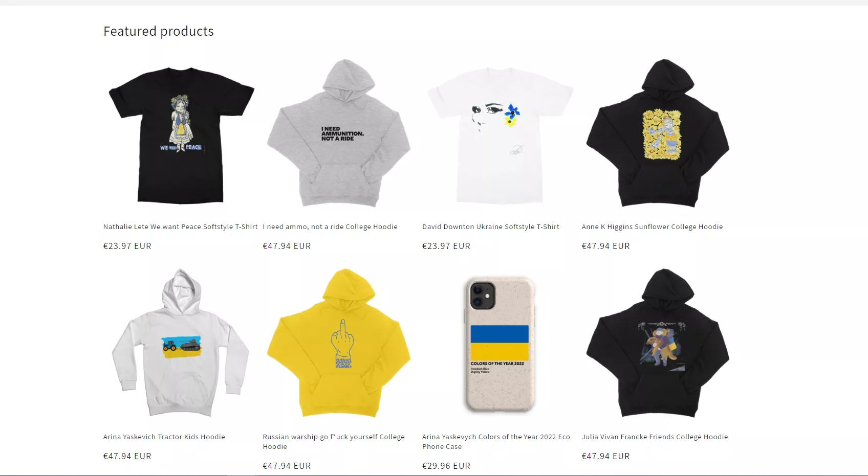The height and width of the screenshot is (476, 868).
Task: Open the Ukraine flag phone case image
Action: coord(499,344)
